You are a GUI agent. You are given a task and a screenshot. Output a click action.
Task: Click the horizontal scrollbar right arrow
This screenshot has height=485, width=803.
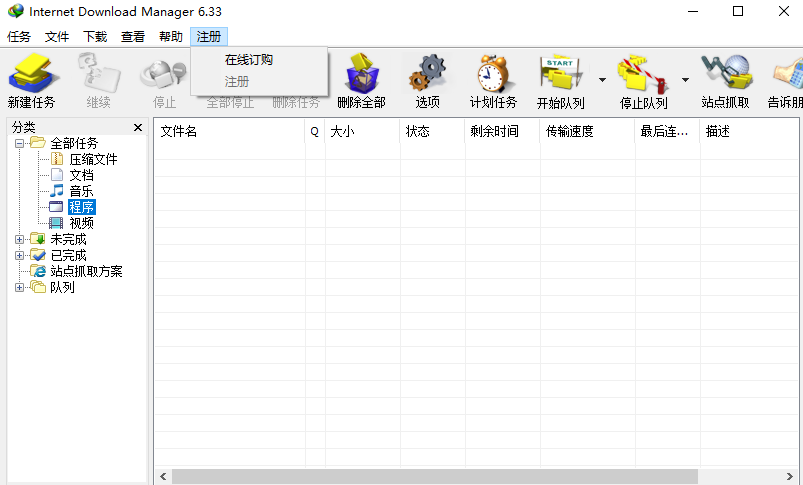point(790,476)
